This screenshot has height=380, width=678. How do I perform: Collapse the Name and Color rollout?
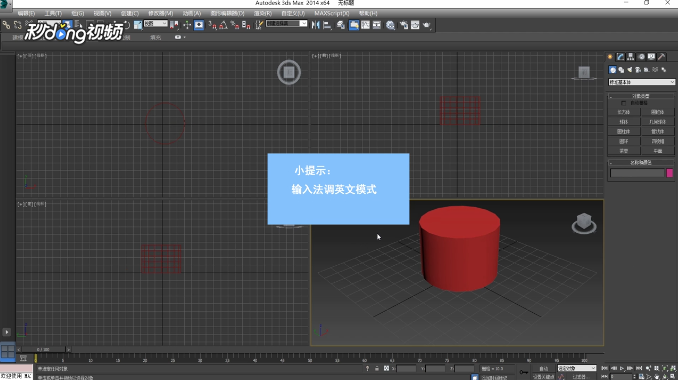(641, 163)
